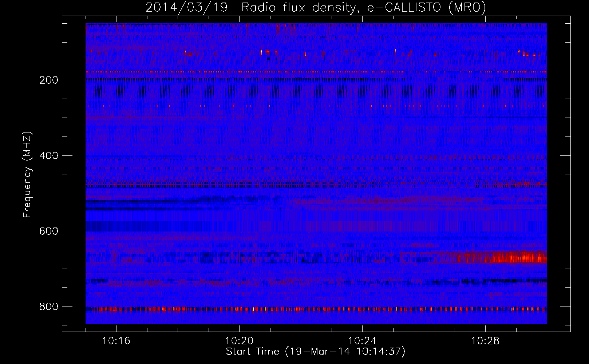Screen dimensions: 589x364
Task: Click the 10:16 time axis label
Action: click(x=116, y=341)
